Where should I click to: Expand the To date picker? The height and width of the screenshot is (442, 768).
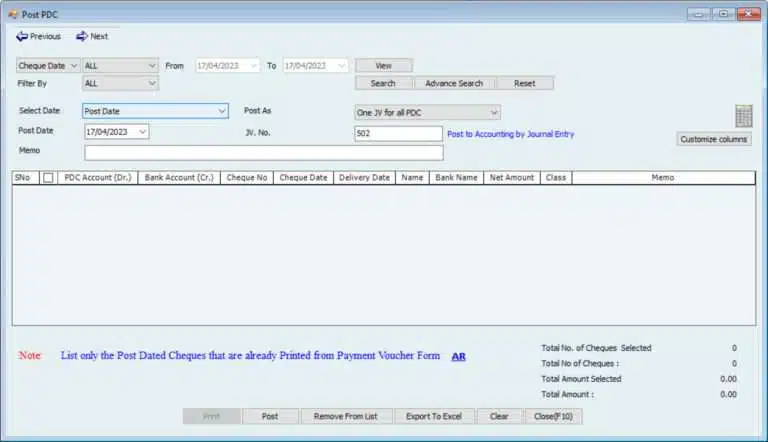coord(341,66)
